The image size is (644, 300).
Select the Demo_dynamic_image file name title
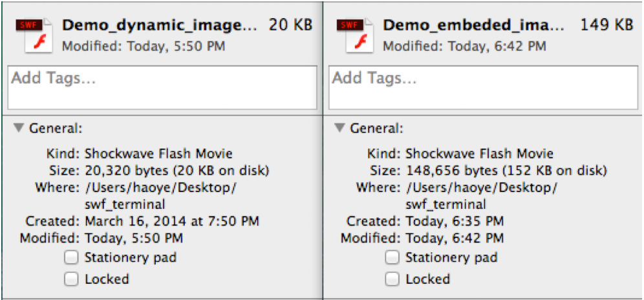pyautogui.click(x=155, y=26)
